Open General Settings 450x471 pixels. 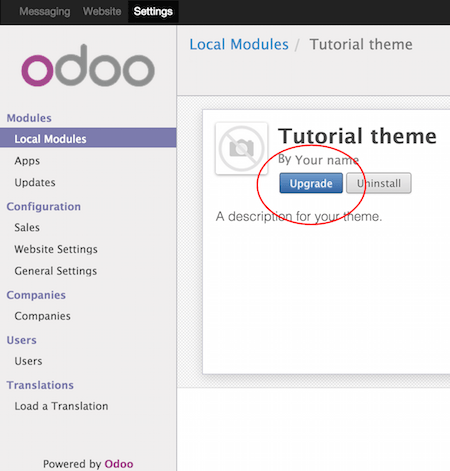click(56, 271)
